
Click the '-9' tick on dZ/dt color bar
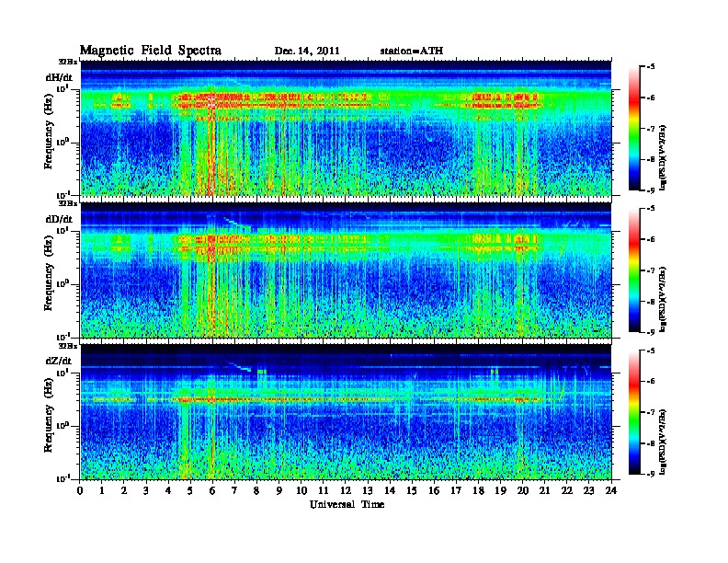point(650,474)
